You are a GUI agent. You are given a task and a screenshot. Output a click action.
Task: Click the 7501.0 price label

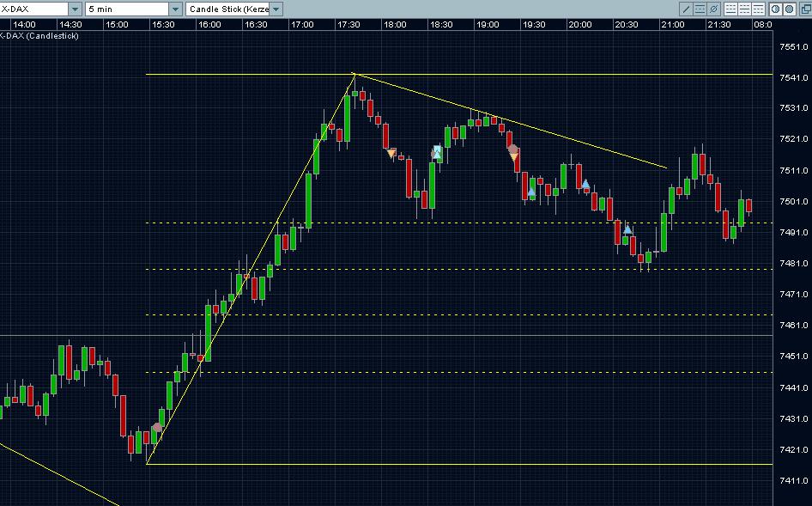pyautogui.click(x=794, y=201)
